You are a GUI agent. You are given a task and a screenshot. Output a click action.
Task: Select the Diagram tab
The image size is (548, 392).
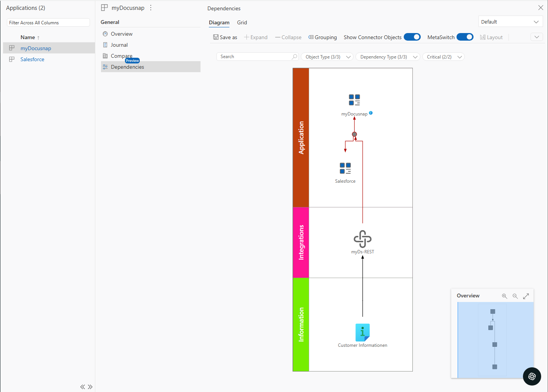(x=219, y=22)
